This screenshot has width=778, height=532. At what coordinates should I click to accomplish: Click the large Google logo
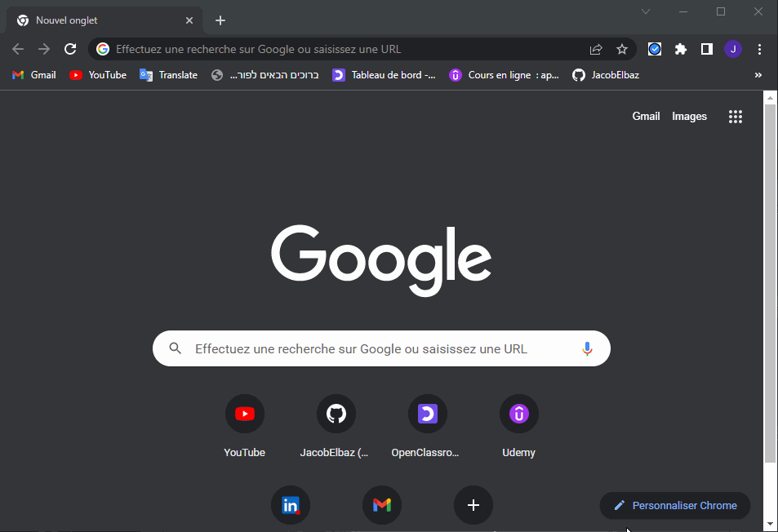pos(381,260)
